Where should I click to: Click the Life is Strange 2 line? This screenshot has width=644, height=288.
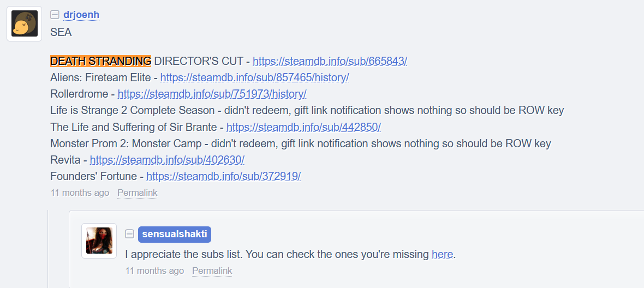point(307,111)
